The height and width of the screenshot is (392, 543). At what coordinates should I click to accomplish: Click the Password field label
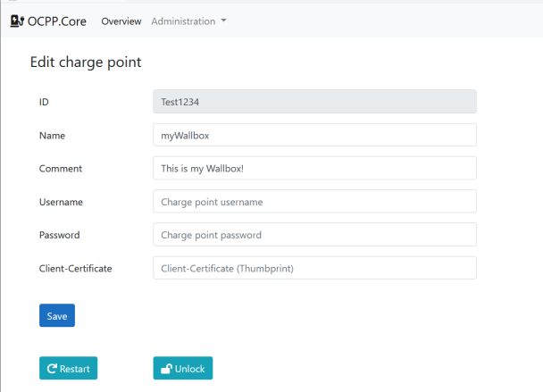60,236
